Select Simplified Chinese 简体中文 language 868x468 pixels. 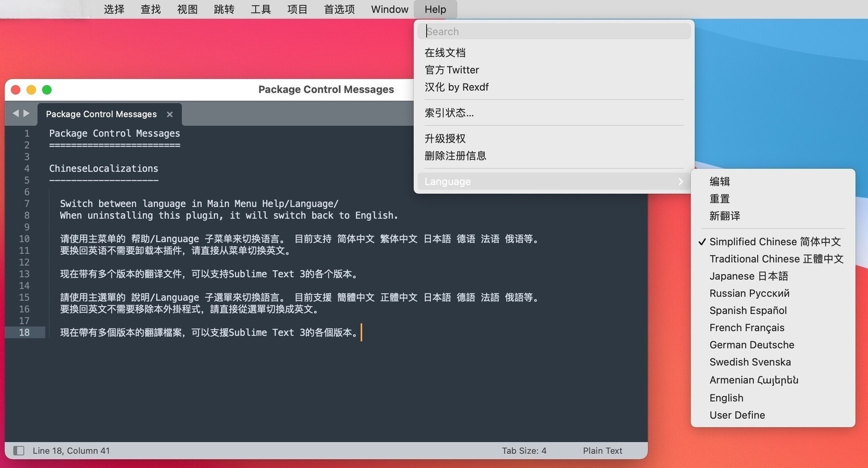[773, 242]
